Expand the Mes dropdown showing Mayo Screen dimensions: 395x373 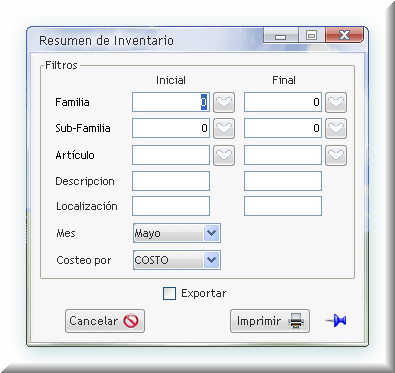pos(211,233)
